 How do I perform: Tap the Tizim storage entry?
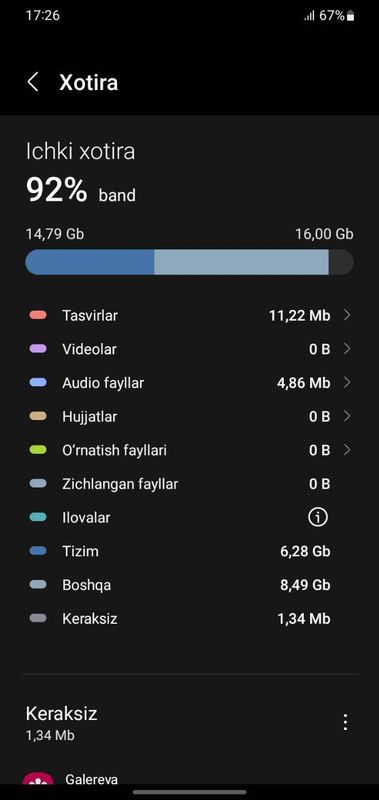point(189,551)
